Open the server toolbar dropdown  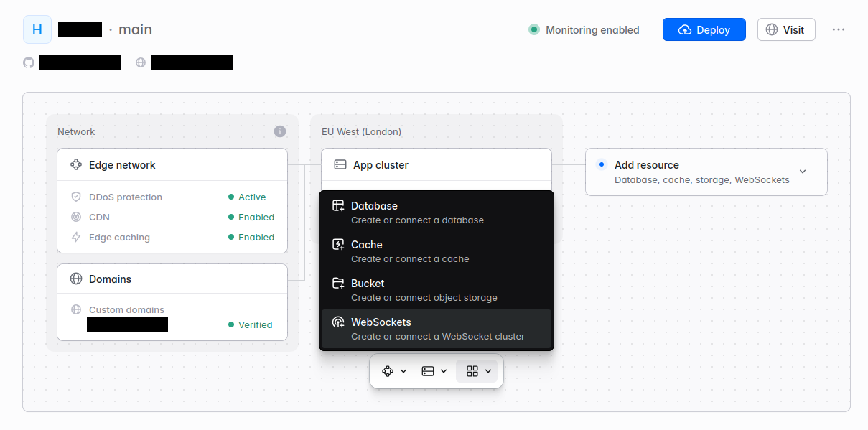click(434, 371)
